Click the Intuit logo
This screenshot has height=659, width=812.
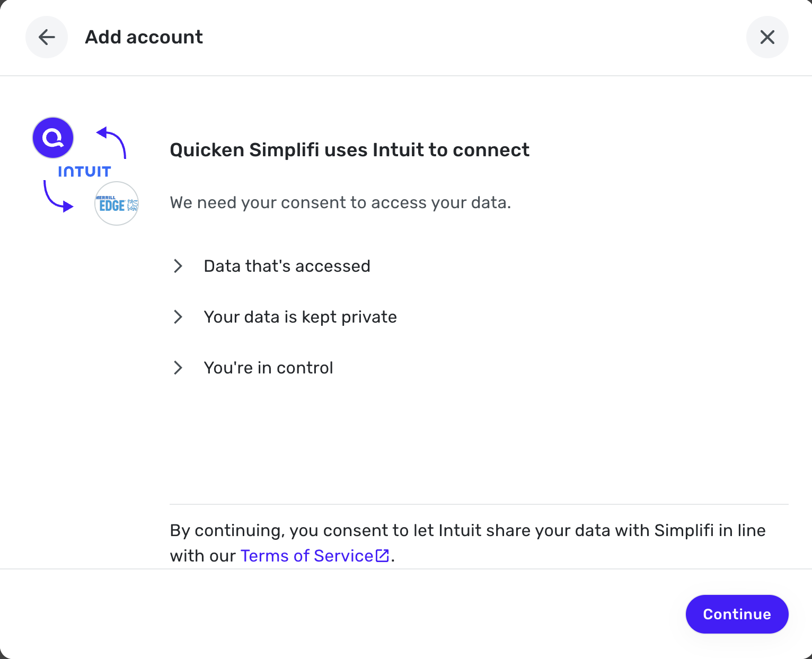click(x=84, y=172)
